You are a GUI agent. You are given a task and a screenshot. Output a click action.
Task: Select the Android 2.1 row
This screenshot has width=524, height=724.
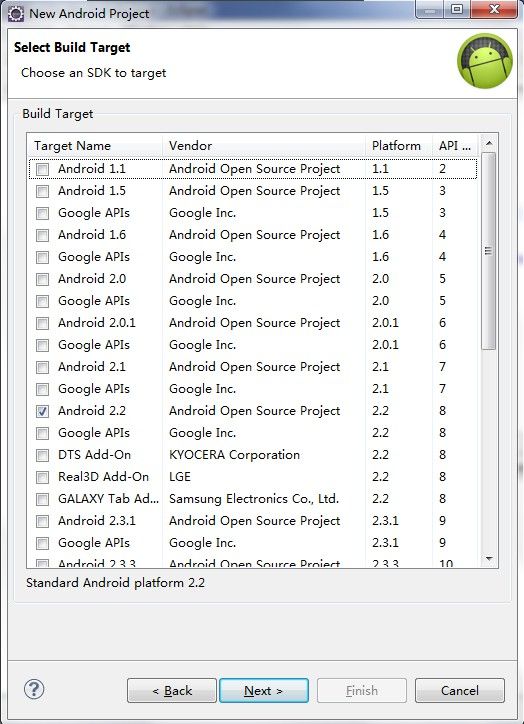(253, 367)
